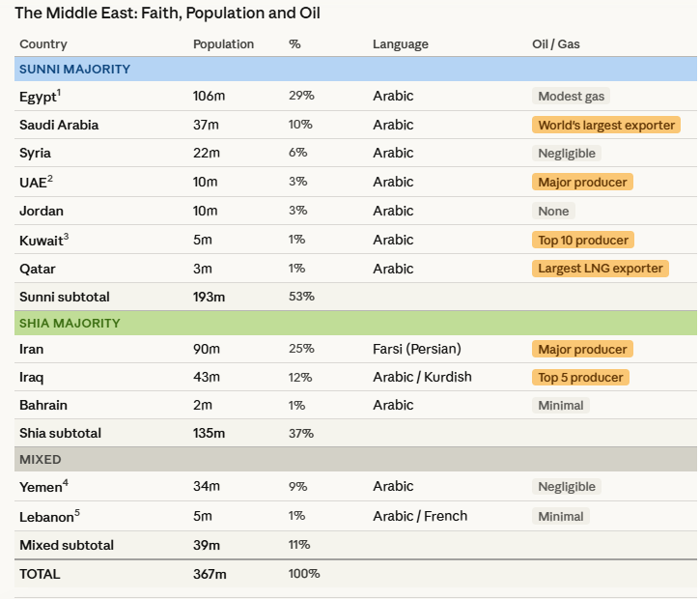
Task: Open footnote 3 next to Kuwait
Action: (66, 236)
